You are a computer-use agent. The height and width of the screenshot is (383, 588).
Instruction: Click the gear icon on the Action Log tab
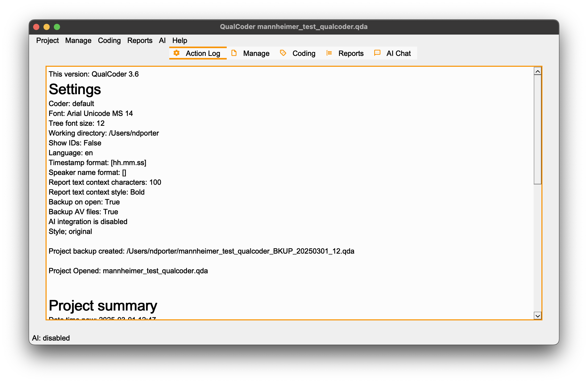click(177, 53)
